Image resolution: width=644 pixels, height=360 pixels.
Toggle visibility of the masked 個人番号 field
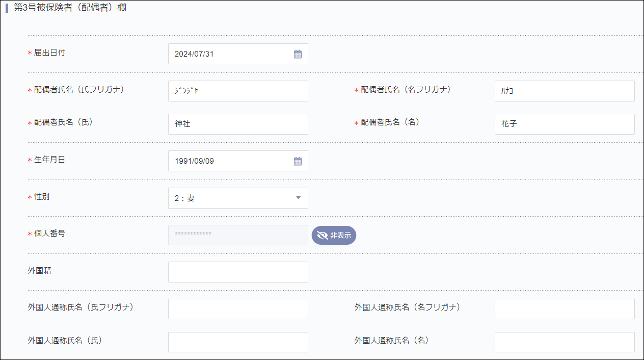(334, 235)
